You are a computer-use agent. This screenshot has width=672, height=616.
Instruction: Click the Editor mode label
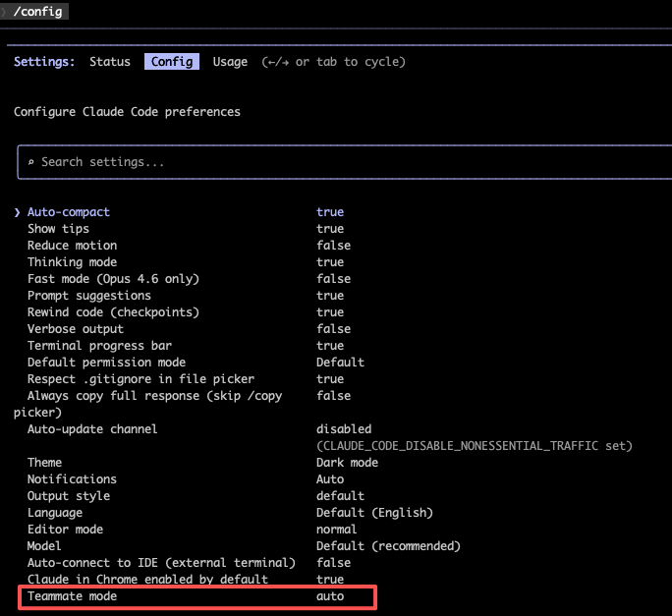65,530
